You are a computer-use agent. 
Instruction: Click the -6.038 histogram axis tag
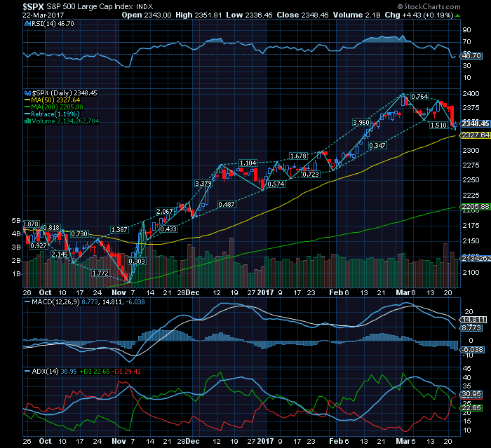pos(472,349)
